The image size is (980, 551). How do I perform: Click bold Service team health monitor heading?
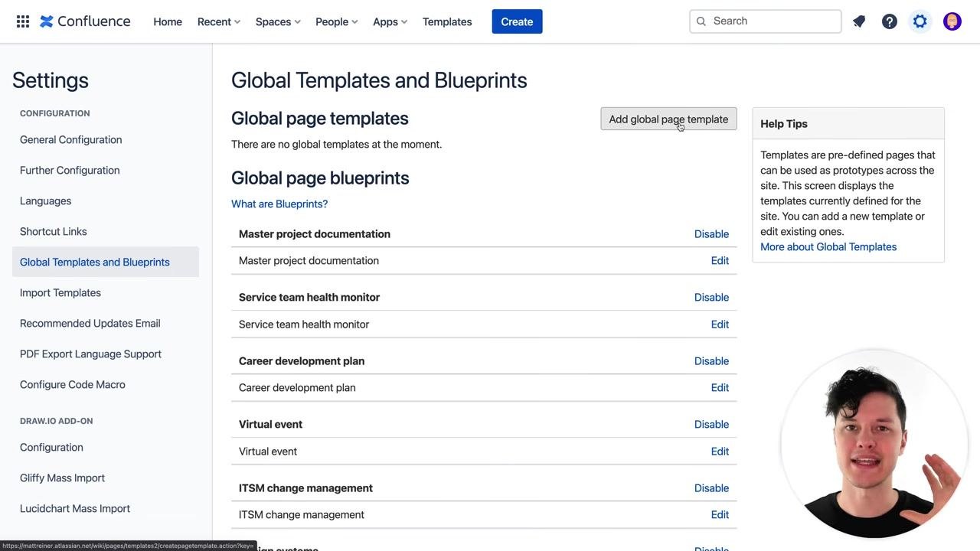click(309, 297)
